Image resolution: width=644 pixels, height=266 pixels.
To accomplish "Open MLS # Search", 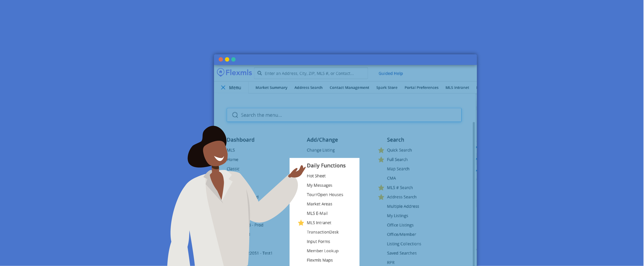I will coord(400,188).
